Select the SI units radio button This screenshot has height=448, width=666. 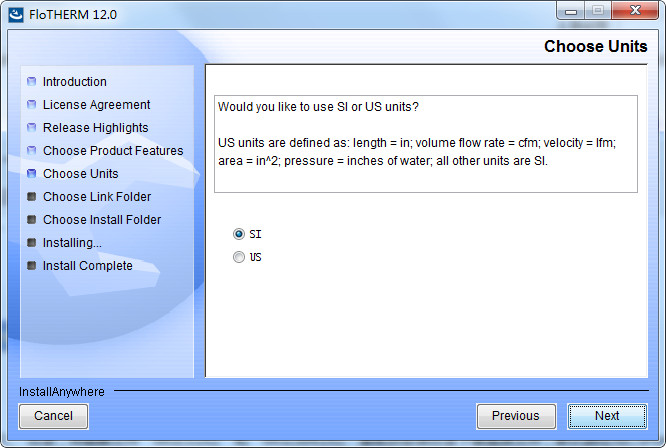[238, 234]
